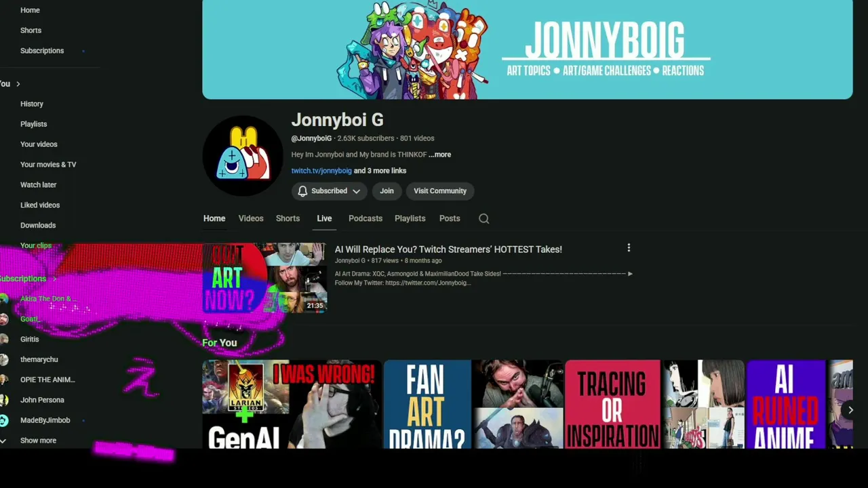The image size is (868, 488).
Task: Open John Persona subscription in sidebar
Action: [42, 400]
